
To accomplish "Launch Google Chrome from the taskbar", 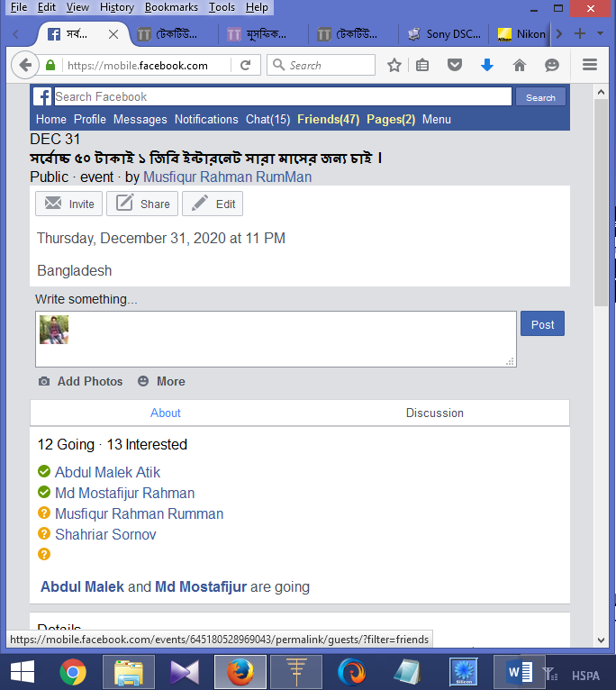I will pyautogui.click(x=73, y=672).
